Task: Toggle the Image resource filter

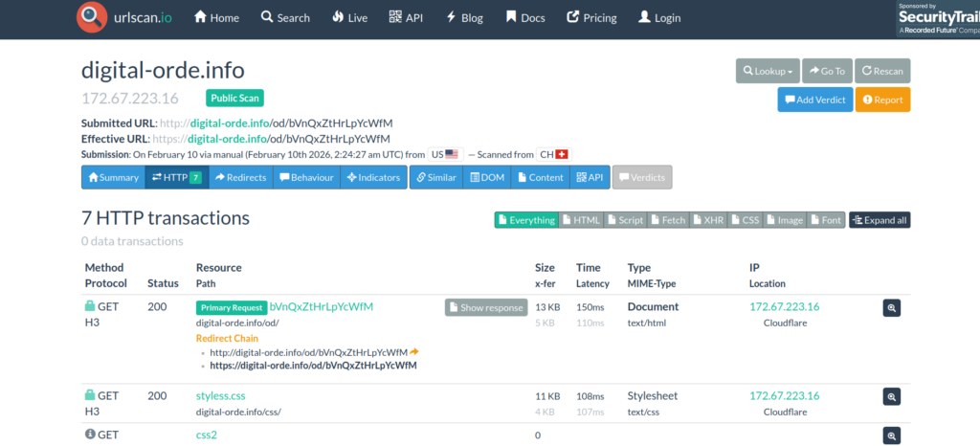Action: pyautogui.click(x=783, y=220)
